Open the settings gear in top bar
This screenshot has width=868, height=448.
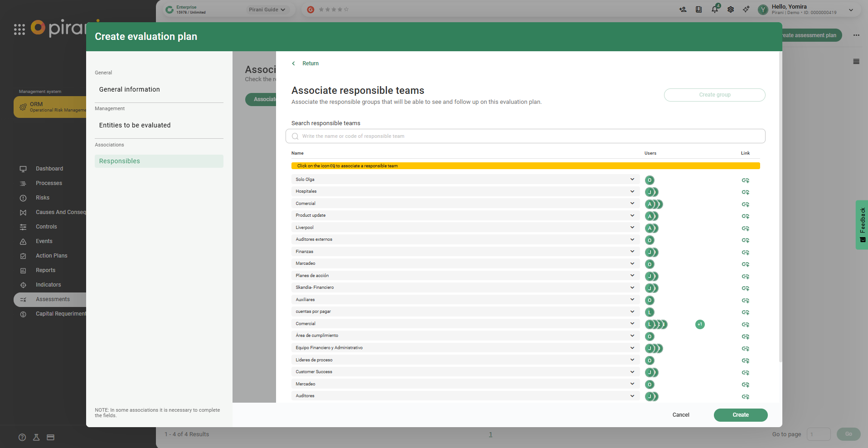[731, 10]
